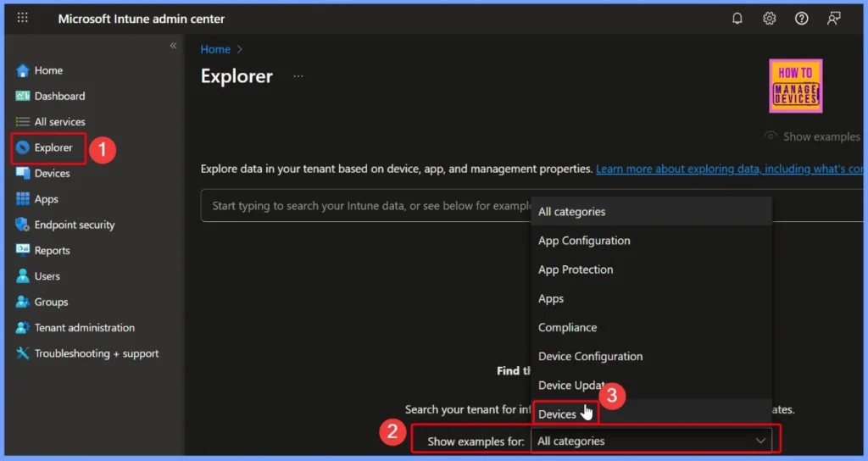The image size is (868, 461).
Task: Open the Learn more about exploring data link
Action: [728, 169]
